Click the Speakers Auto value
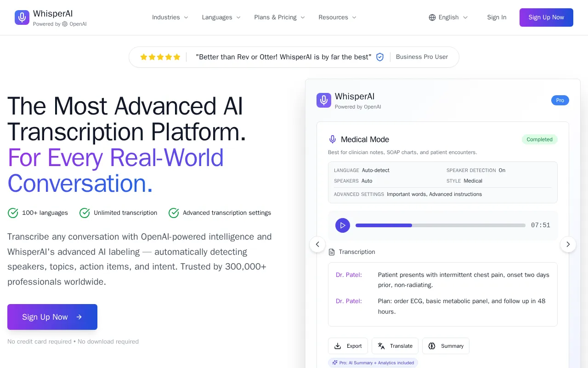Screen dimensions: 588x368 367,181
